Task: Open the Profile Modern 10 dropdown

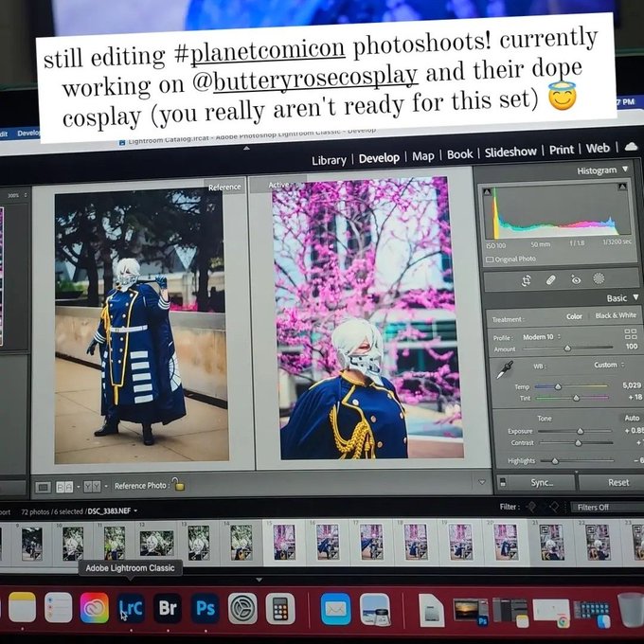Action: [542, 337]
